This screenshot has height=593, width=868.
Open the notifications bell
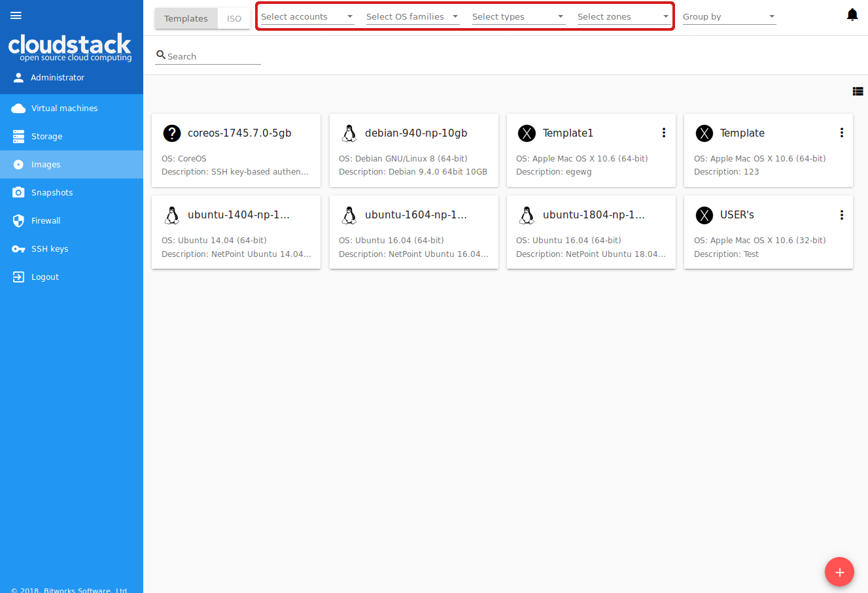[x=852, y=15]
